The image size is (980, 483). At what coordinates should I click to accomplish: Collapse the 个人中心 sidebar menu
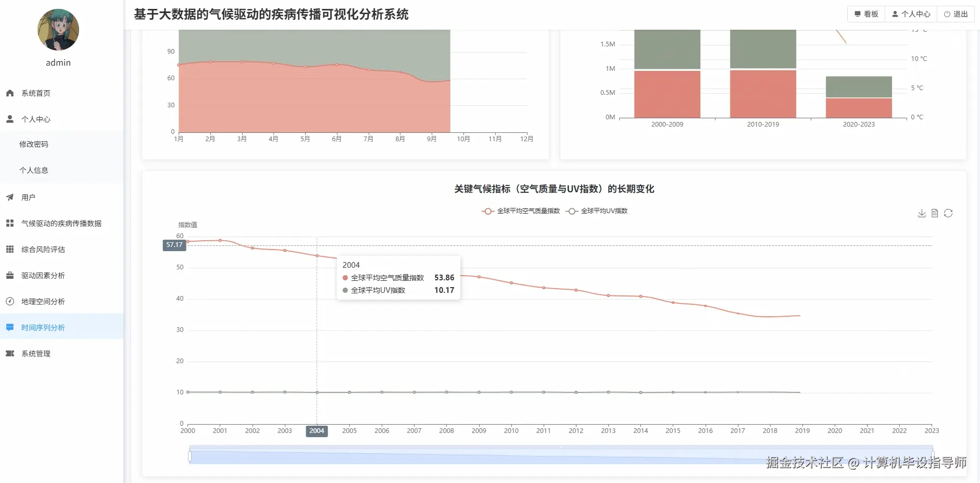(62, 119)
